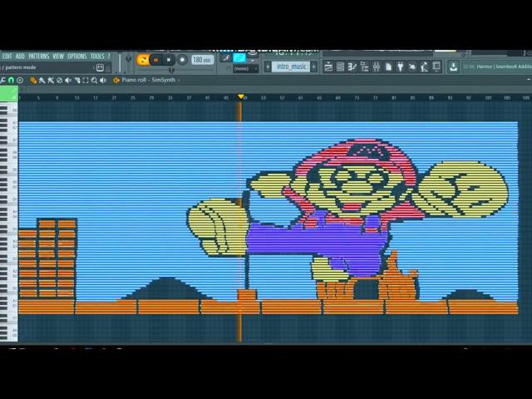Click bar 13 on the timeline ruler
Screen dimensions: 532x399
click(76, 98)
